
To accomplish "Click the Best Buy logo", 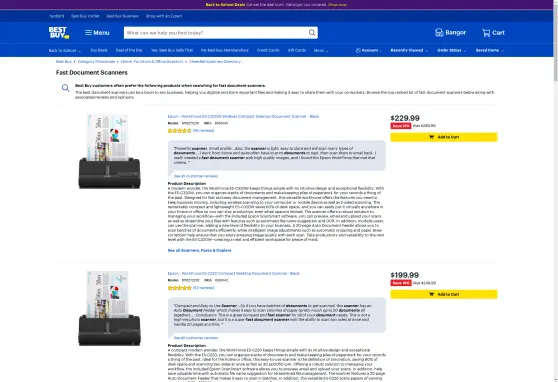I will click(59, 32).
